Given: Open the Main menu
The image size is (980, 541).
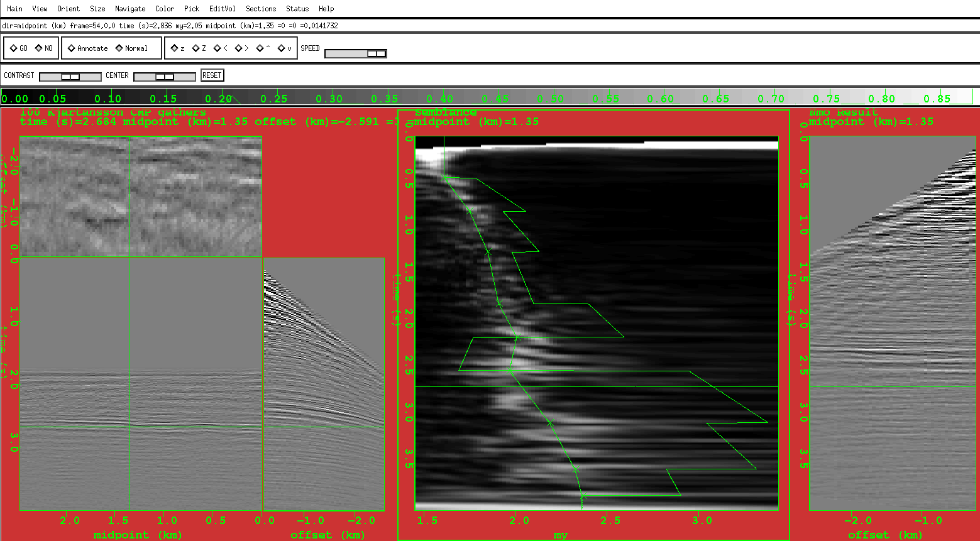Looking at the screenshot, I should tap(14, 9).
